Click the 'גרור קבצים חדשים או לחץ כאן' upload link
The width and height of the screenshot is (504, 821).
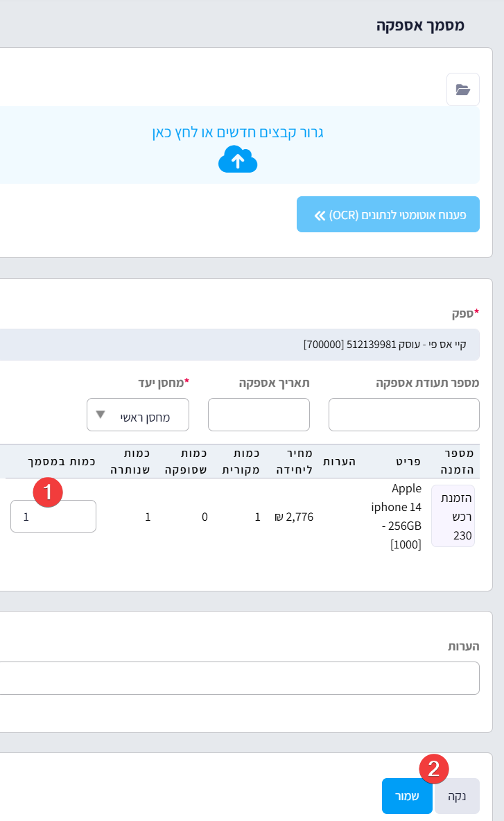(238, 132)
